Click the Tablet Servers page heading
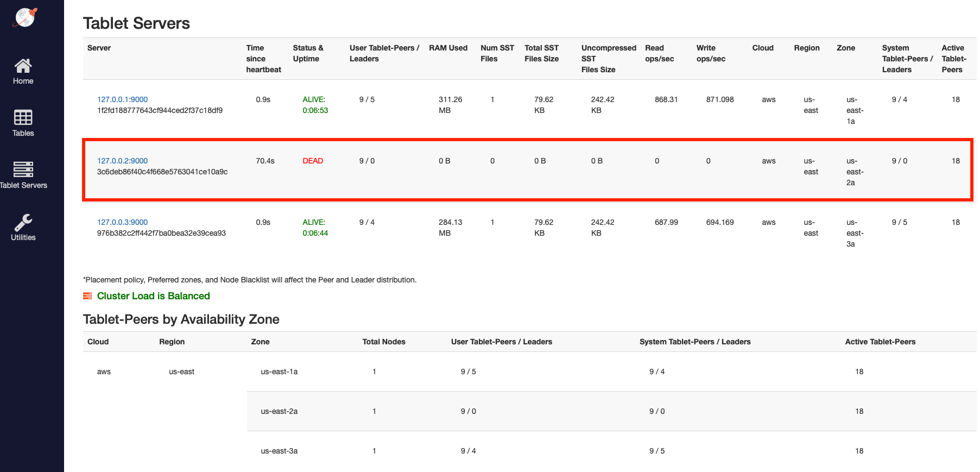The width and height of the screenshot is (980, 472). pyautogui.click(x=136, y=23)
